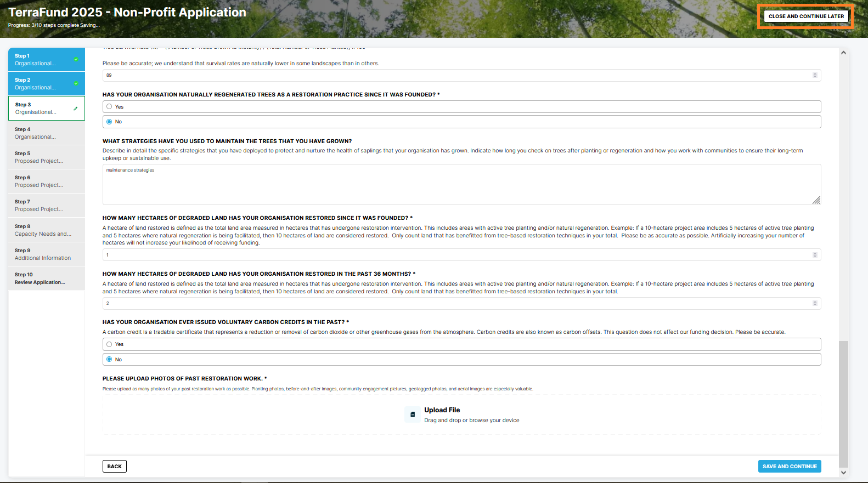Click the green checkmark on Step 2
Image resolution: width=868 pixels, height=483 pixels.
pos(76,83)
